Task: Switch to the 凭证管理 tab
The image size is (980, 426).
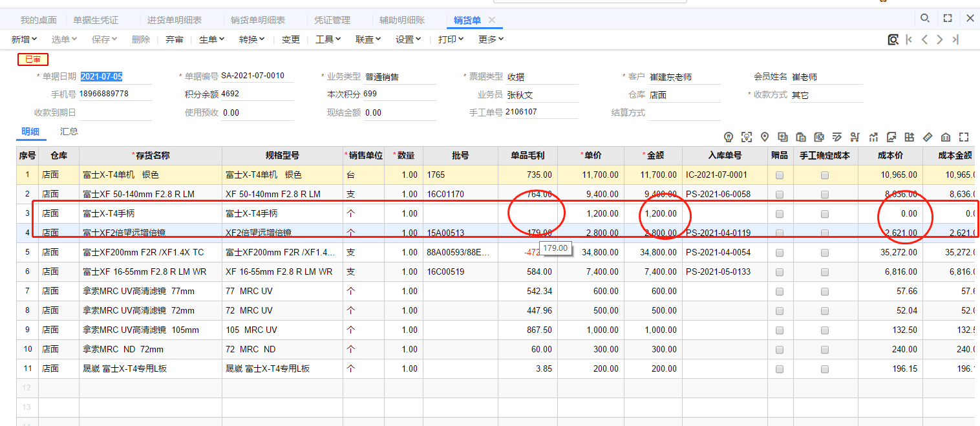Action: tap(332, 21)
